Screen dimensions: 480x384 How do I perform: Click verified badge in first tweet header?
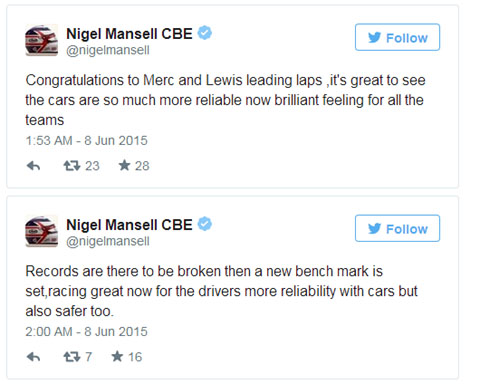pos(205,33)
